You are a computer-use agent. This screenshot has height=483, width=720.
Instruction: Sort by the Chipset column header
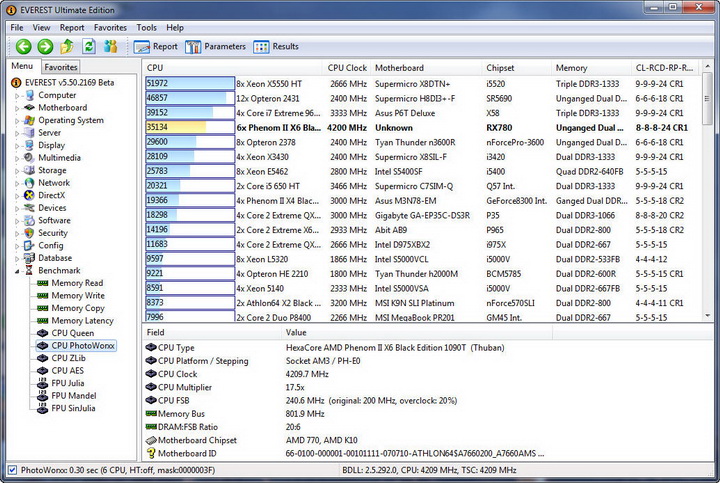(517, 68)
